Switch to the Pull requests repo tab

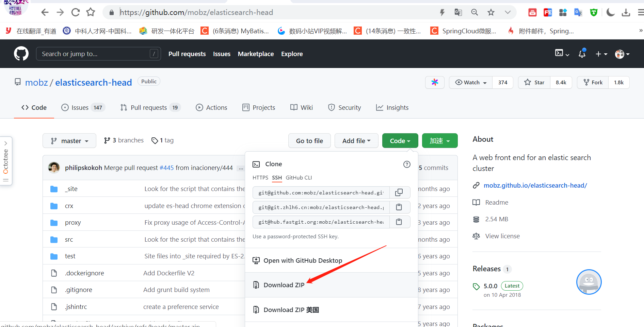coord(150,107)
